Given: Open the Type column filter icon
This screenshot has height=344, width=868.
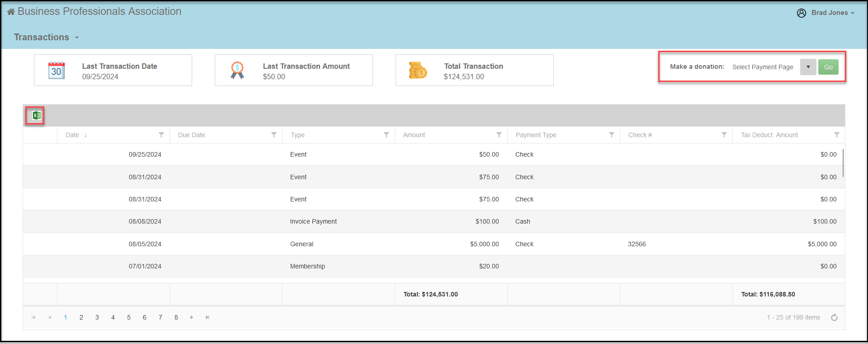Looking at the screenshot, I should tap(387, 135).
